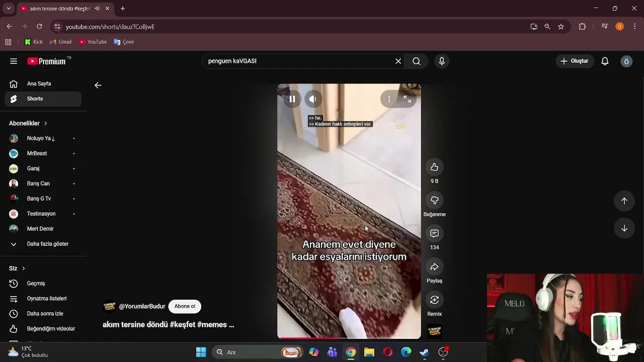
Task: Open YouTube bookmark in bookmarks bar
Action: point(93,42)
